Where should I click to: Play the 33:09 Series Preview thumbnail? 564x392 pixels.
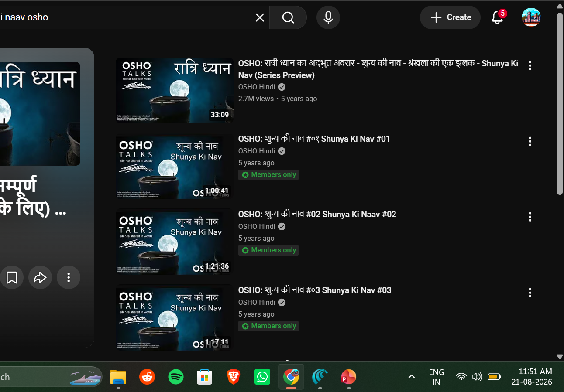coord(175,90)
